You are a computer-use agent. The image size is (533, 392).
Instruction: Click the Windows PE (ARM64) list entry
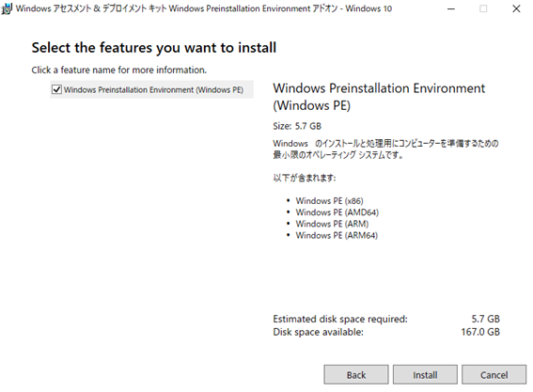pyautogui.click(x=337, y=236)
